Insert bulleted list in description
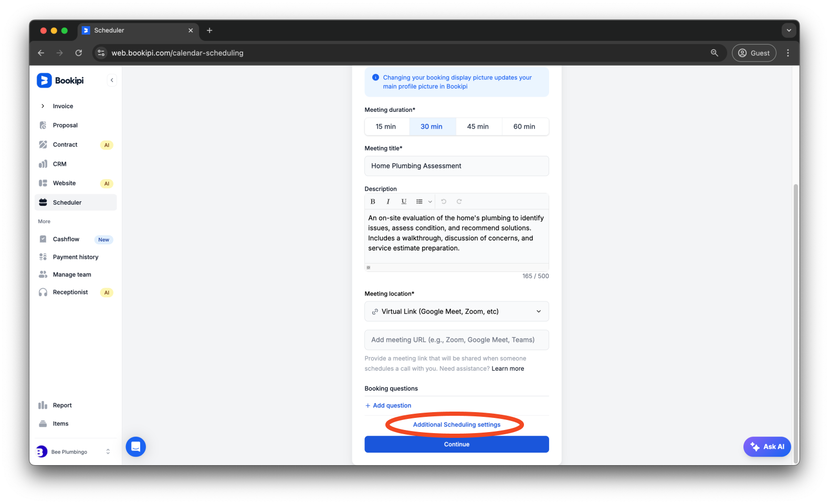 point(419,202)
